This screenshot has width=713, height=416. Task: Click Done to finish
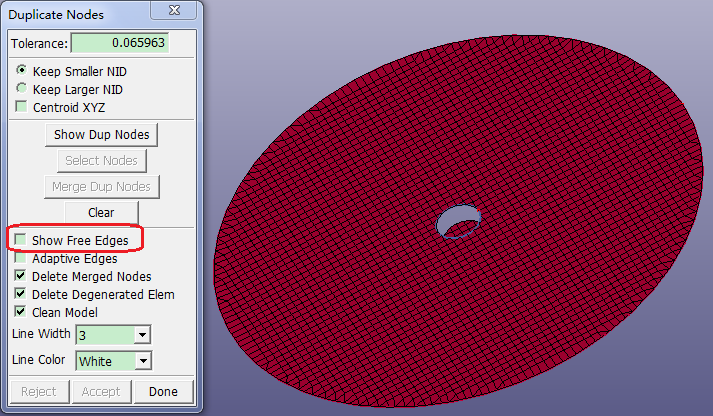tap(163, 392)
